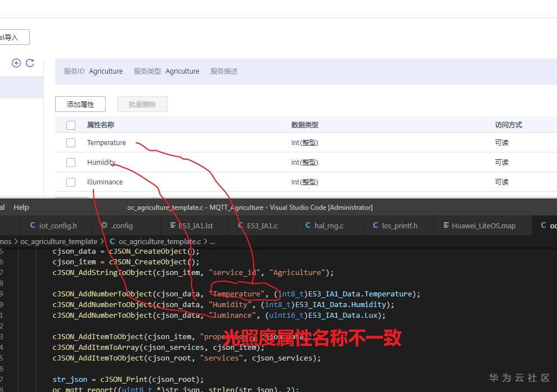Click the Excel import button
557x392 pixels.
14,37
